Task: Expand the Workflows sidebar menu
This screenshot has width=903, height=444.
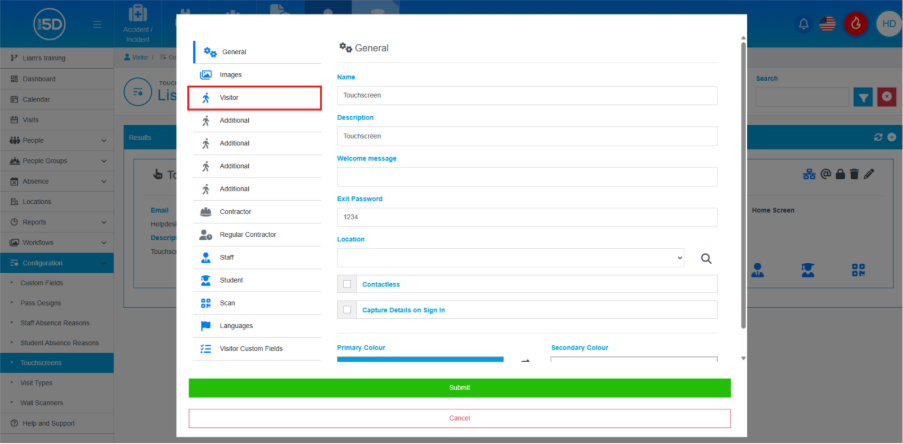Action: 56,242
